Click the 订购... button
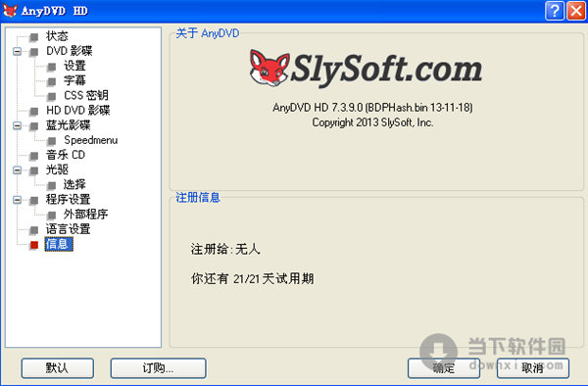Image resolution: width=588 pixels, height=386 pixels. (158, 368)
